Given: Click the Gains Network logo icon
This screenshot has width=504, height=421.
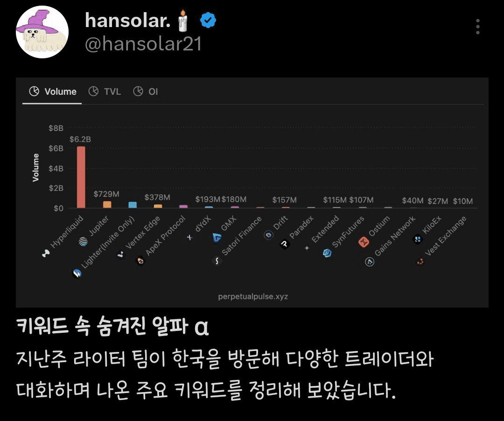Looking at the screenshot, I should (370, 261).
